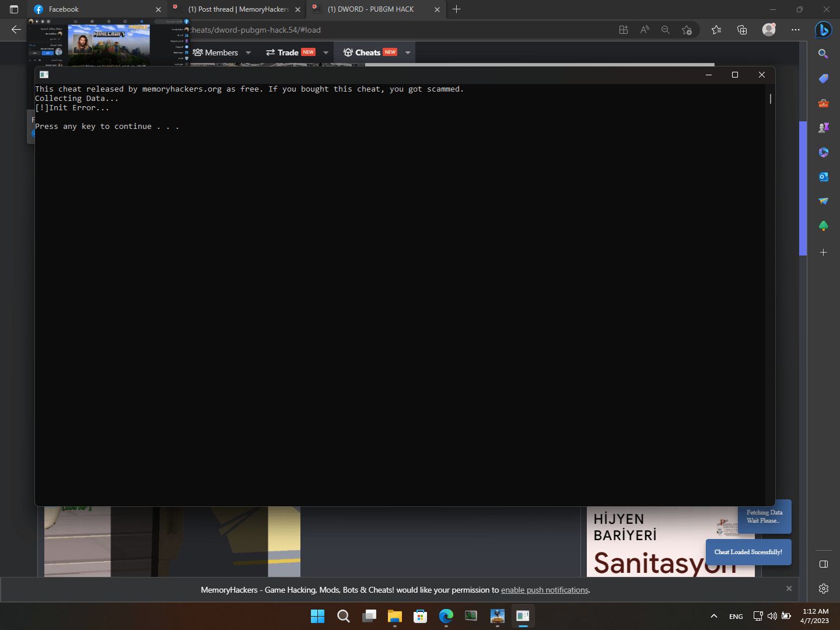This screenshot has width=840, height=630.
Task: Open the PUBG icon on the taskbar
Action: click(x=498, y=616)
